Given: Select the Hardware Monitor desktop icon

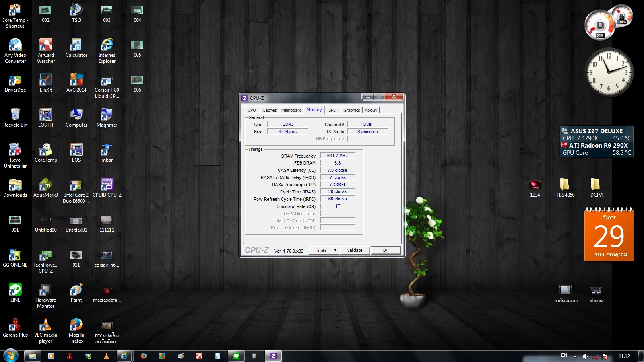Looking at the screenshot, I should click(46, 296).
